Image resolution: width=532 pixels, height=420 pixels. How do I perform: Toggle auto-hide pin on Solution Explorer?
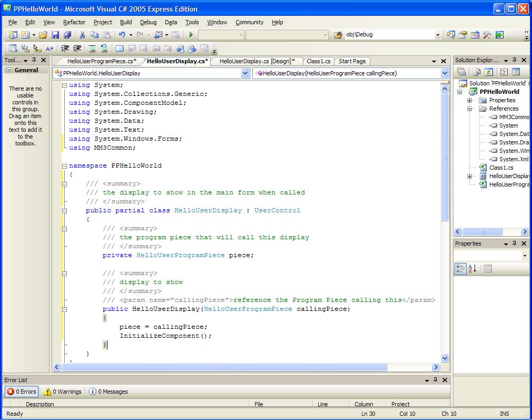click(515, 60)
